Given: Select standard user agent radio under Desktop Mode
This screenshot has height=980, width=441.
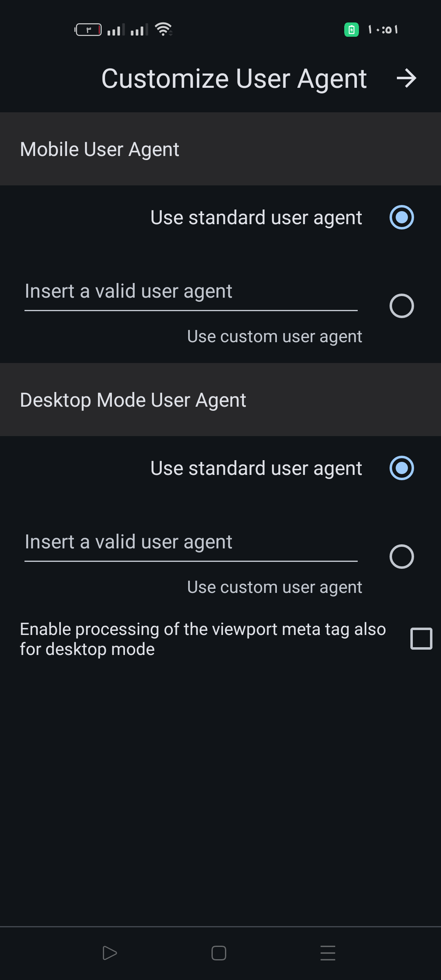Looking at the screenshot, I should pos(402,468).
